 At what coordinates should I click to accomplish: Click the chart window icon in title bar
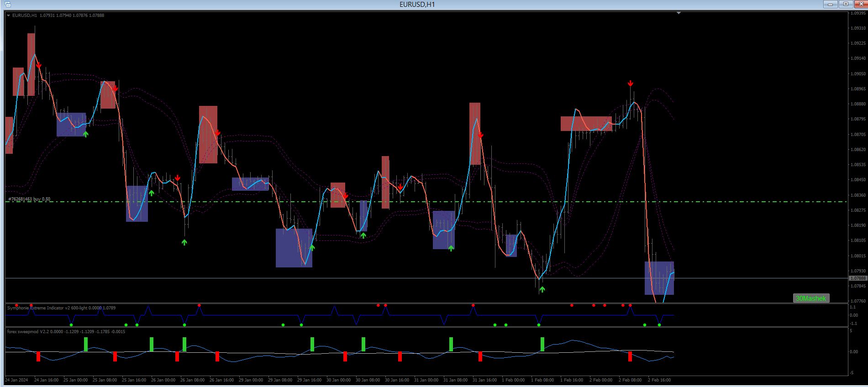point(8,4)
